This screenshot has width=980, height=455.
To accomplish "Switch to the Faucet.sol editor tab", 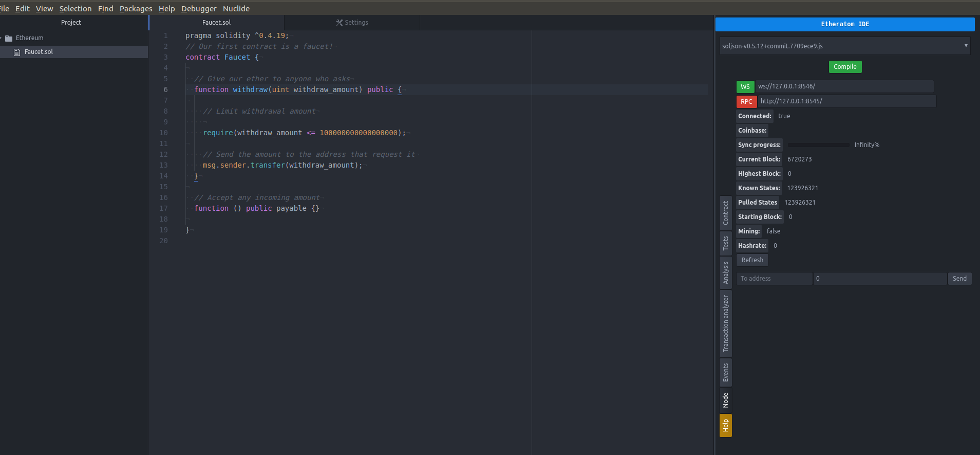I will tap(216, 23).
